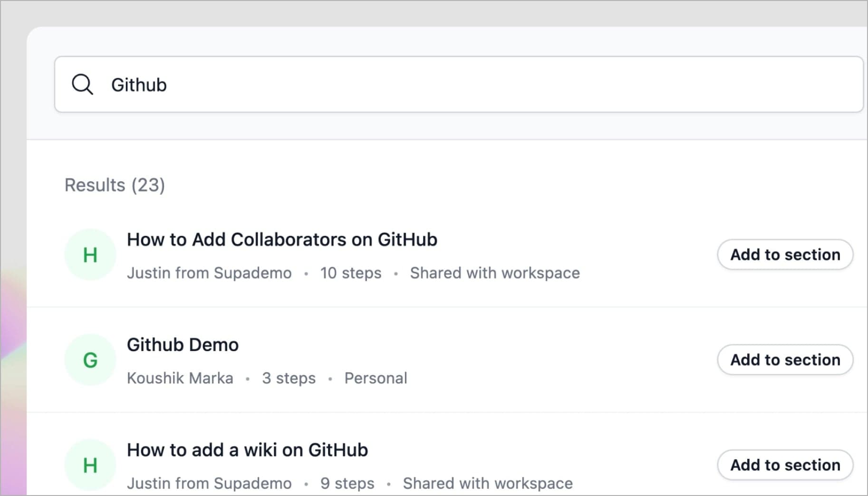Screen dimensions: 868x496
Task: Select the H avatar for wiki demo
Action: (x=90, y=465)
